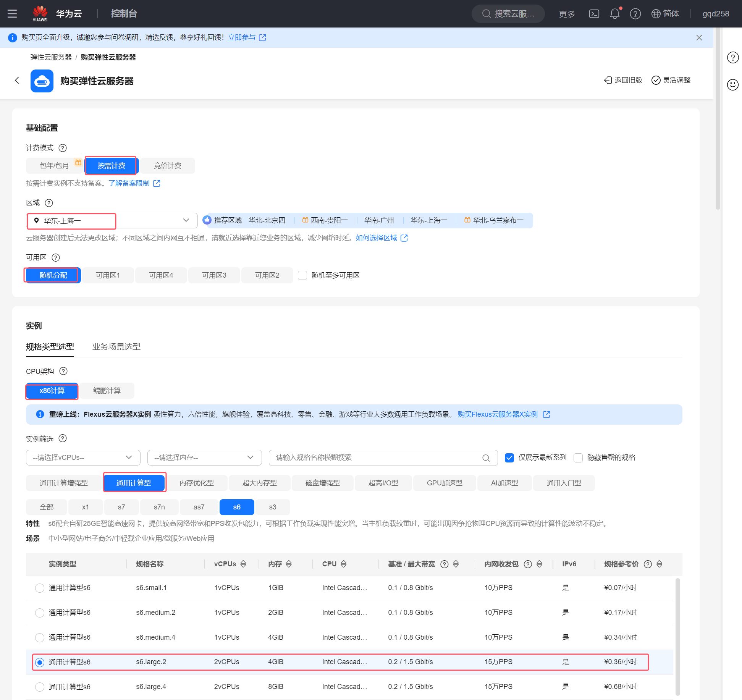Select the s6.medium.2 instance radio
742x700 pixels.
tap(40, 613)
